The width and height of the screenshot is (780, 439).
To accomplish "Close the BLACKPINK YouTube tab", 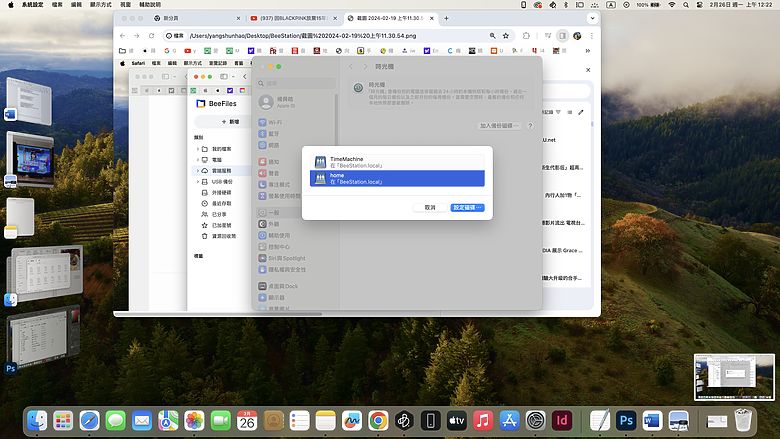I will click(x=335, y=18).
